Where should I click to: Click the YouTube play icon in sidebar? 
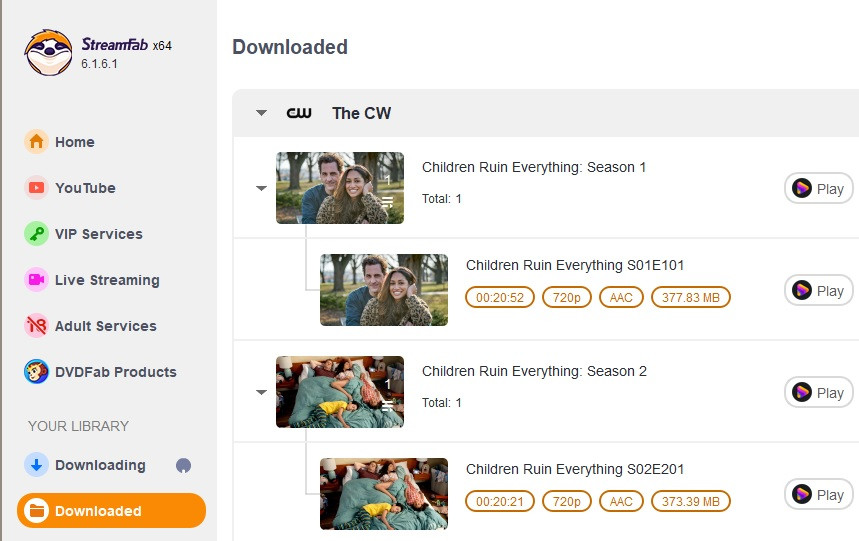point(37,188)
